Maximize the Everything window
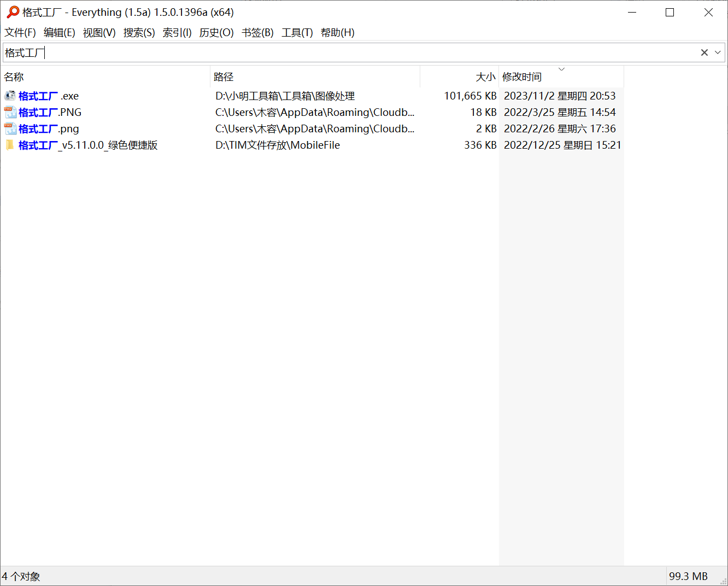This screenshot has width=728, height=586. 670,12
